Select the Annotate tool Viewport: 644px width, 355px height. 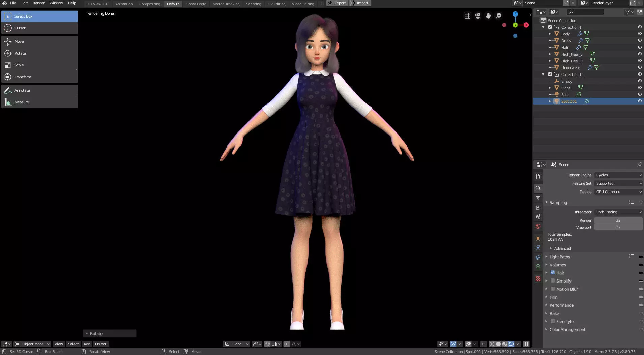39,90
